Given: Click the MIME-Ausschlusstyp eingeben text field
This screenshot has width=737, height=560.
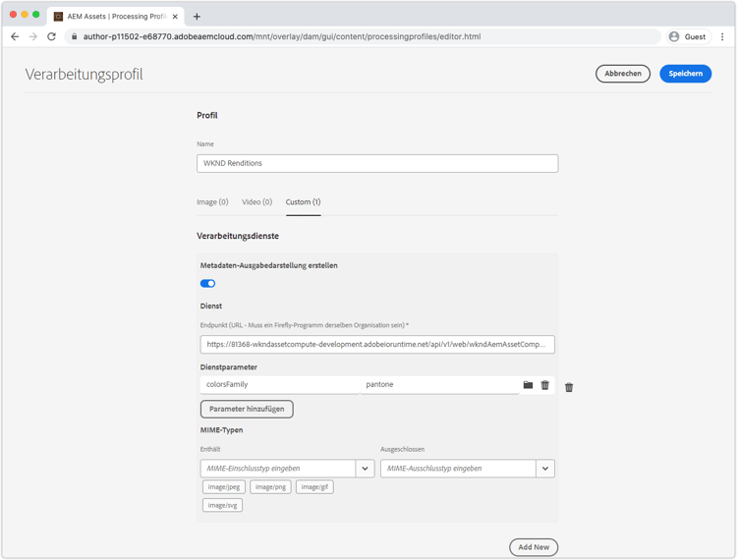Looking at the screenshot, I should coord(458,469).
